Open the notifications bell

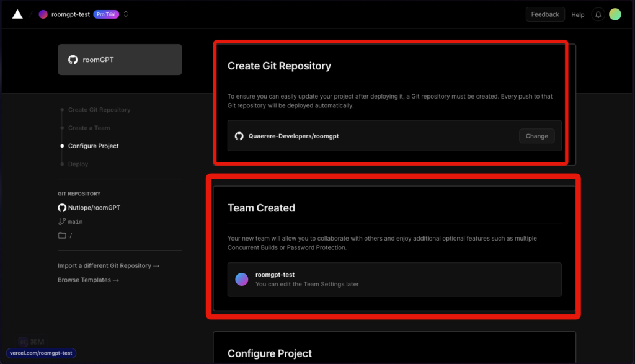[598, 14]
